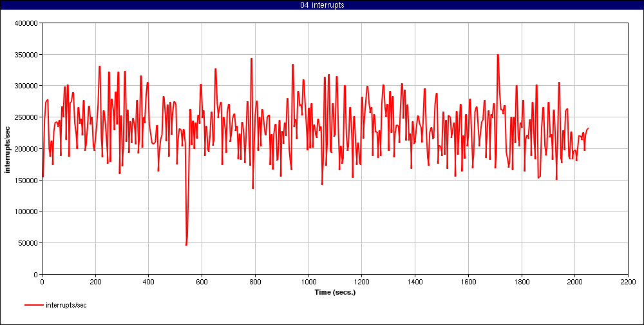Select the final data point of the red line
Screen dimensions: 644x325
click(x=589, y=128)
